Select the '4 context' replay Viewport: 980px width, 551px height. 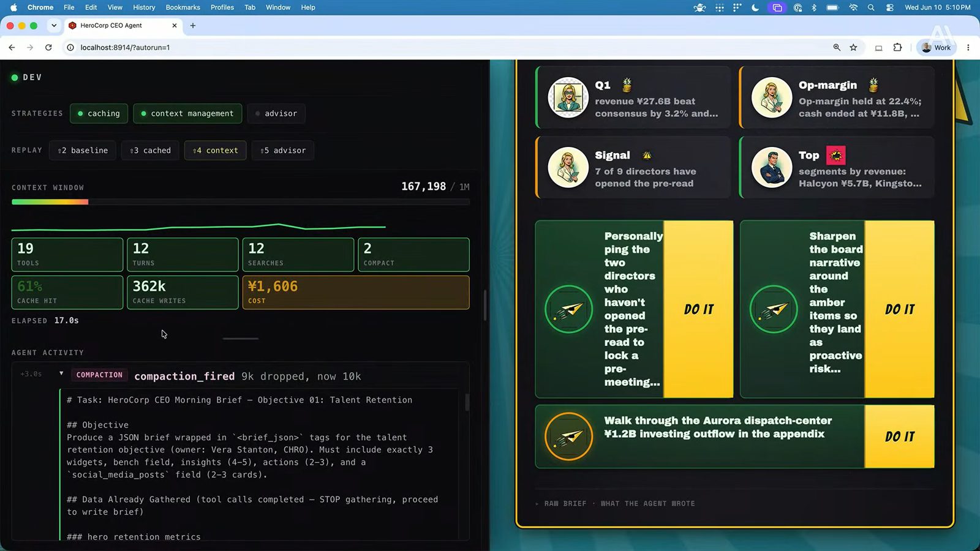point(216,150)
